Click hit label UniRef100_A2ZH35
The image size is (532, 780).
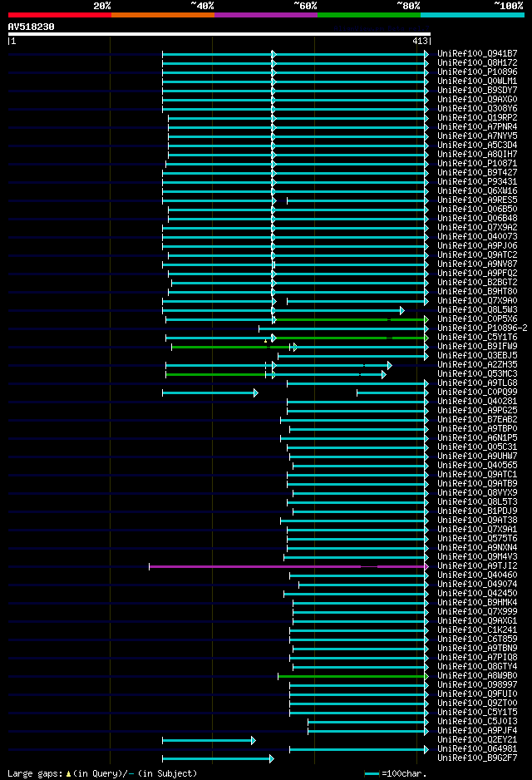(x=477, y=364)
